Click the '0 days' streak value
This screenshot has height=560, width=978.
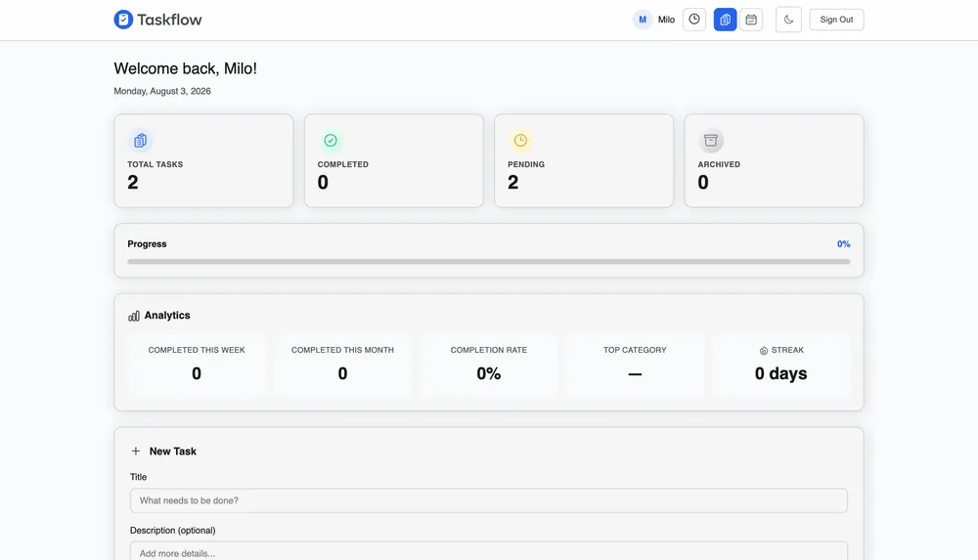(x=780, y=373)
